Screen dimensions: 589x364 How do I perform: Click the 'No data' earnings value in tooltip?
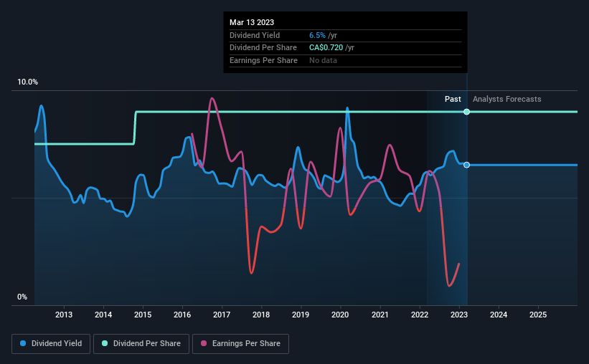[x=323, y=60]
